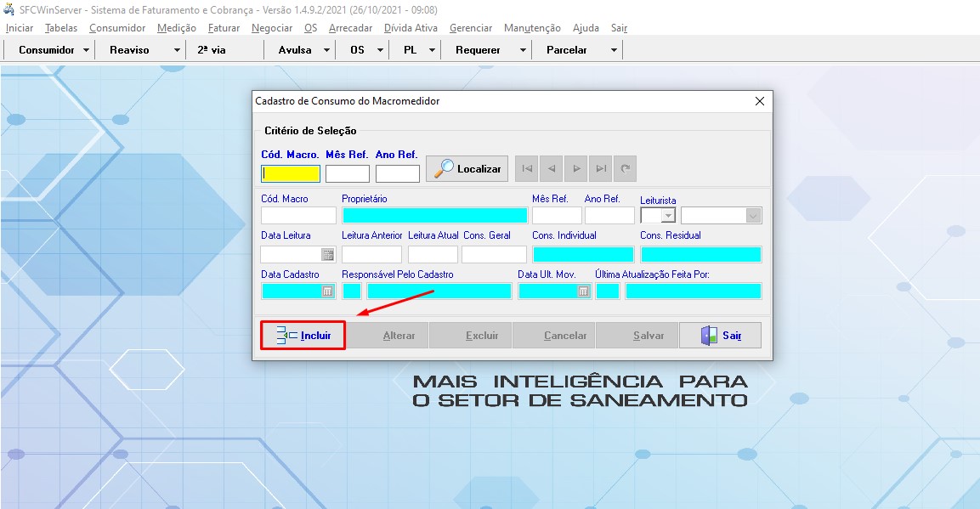Open the Data Ult. Mov. calendar icon

coord(584,291)
